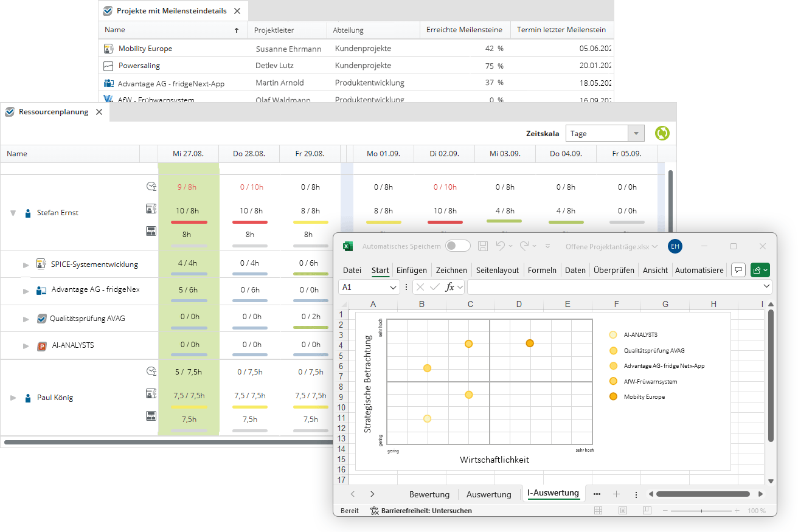This screenshot has width=798, height=532.
Task: Click the Excel save icon
Action: click(x=483, y=246)
